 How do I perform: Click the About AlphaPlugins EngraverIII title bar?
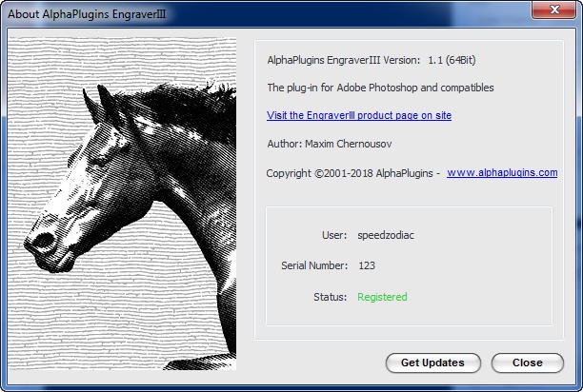[191, 10]
